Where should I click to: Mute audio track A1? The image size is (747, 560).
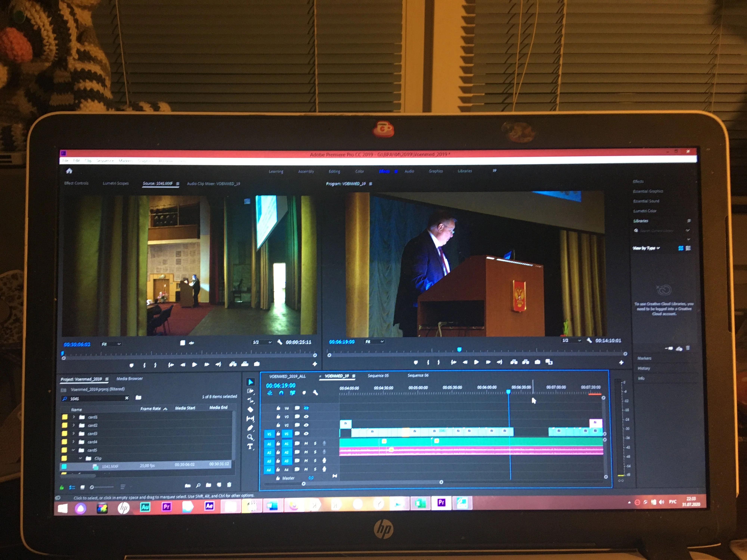[306, 443]
